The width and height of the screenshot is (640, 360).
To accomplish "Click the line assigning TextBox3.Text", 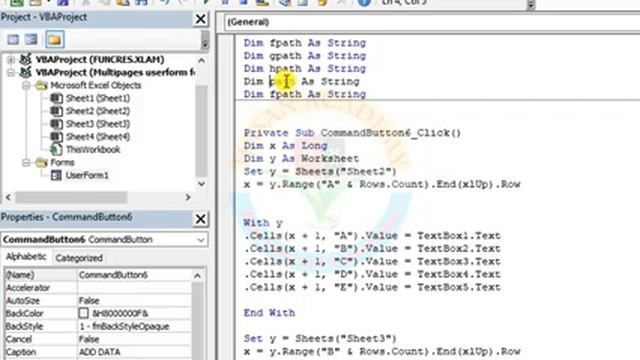I will tap(372, 262).
